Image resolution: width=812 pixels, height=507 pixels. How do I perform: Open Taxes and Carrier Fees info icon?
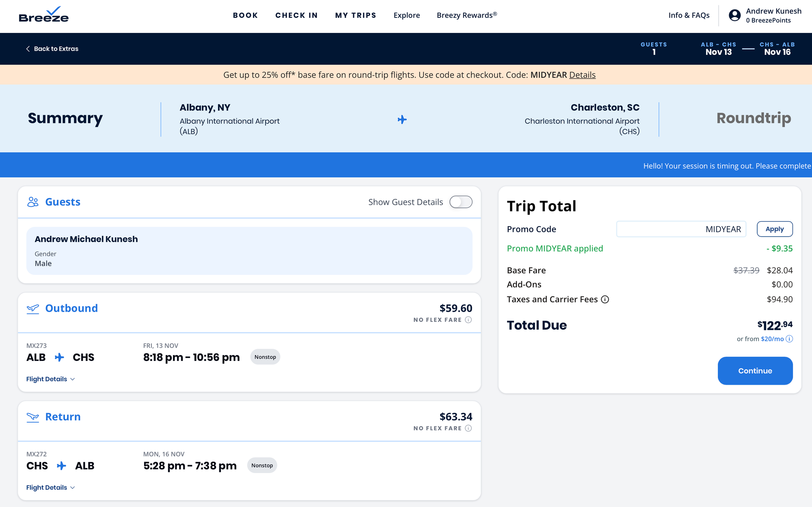coord(605,300)
